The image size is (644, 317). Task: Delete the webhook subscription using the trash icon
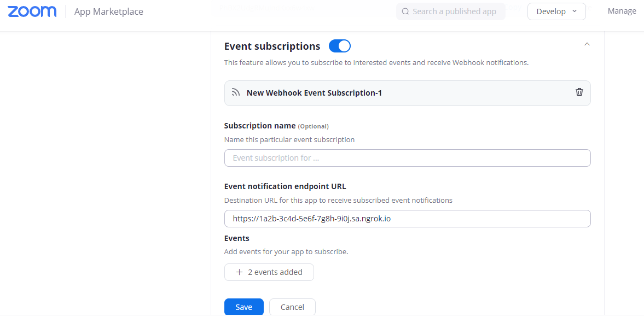pyautogui.click(x=579, y=92)
